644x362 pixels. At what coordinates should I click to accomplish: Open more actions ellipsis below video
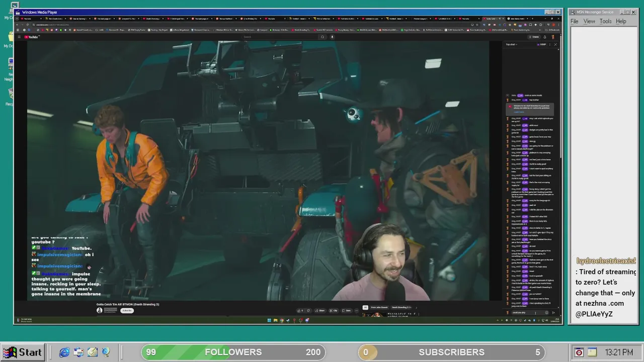(x=356, y=310)
